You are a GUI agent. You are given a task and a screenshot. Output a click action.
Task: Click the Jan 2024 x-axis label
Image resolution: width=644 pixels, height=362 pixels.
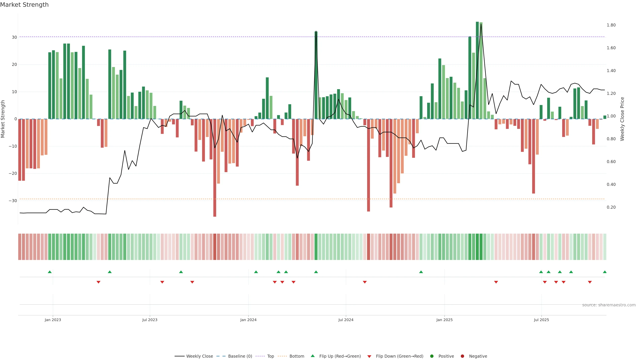(248, 320)
